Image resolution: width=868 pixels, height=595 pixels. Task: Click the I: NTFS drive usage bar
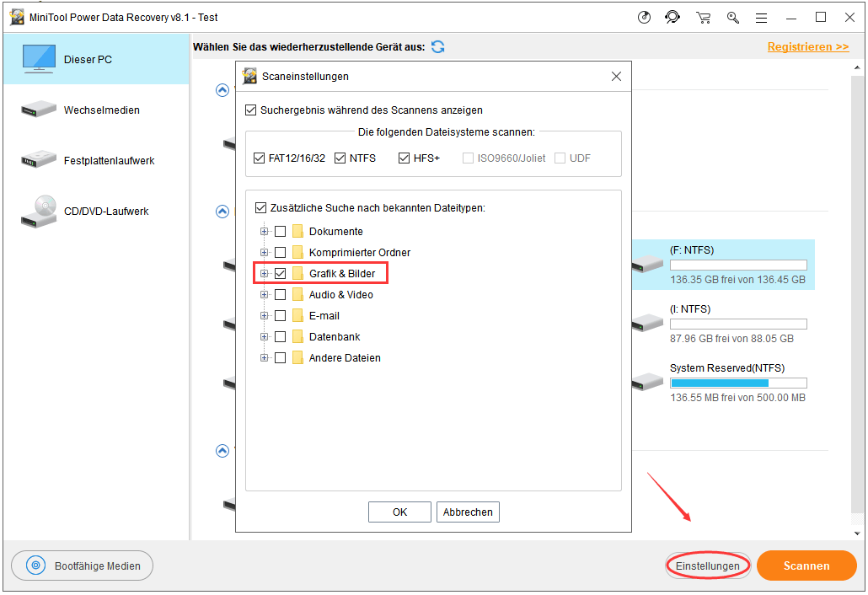pyautogui.click(x=738, y=324)
